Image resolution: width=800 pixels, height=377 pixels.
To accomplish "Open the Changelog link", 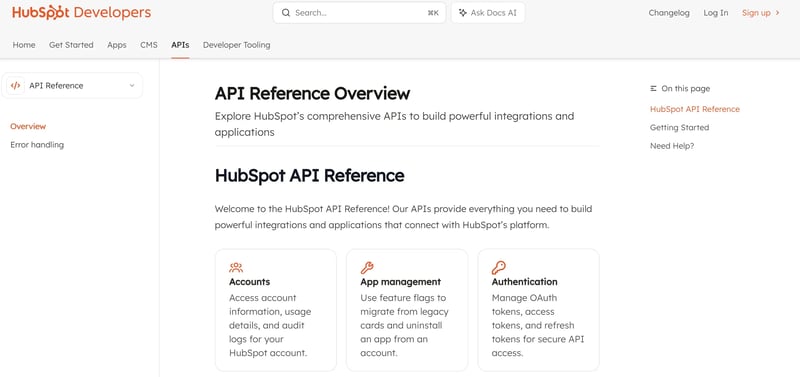I will coord(669,13).
